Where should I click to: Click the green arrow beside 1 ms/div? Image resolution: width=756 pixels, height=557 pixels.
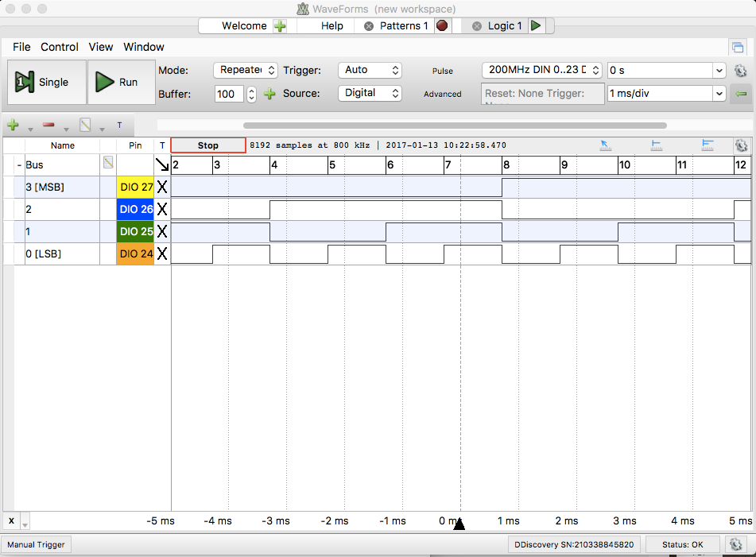(x=741, y=94)
